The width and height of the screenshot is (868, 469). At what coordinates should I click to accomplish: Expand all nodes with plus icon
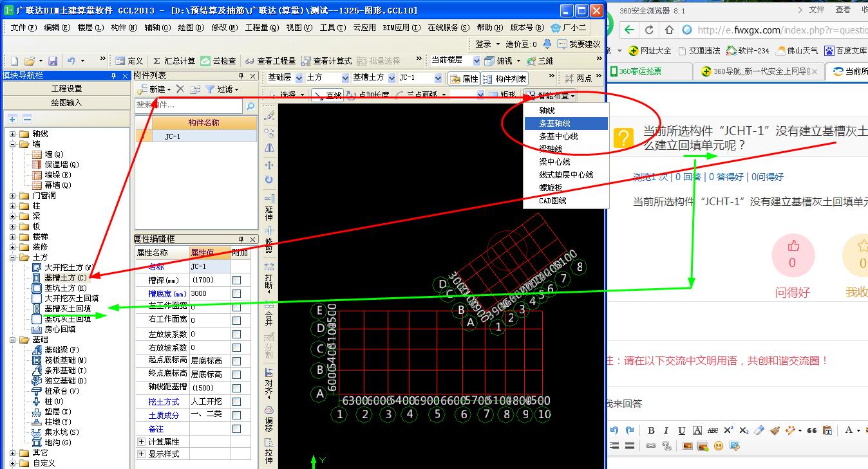(12, 119)
